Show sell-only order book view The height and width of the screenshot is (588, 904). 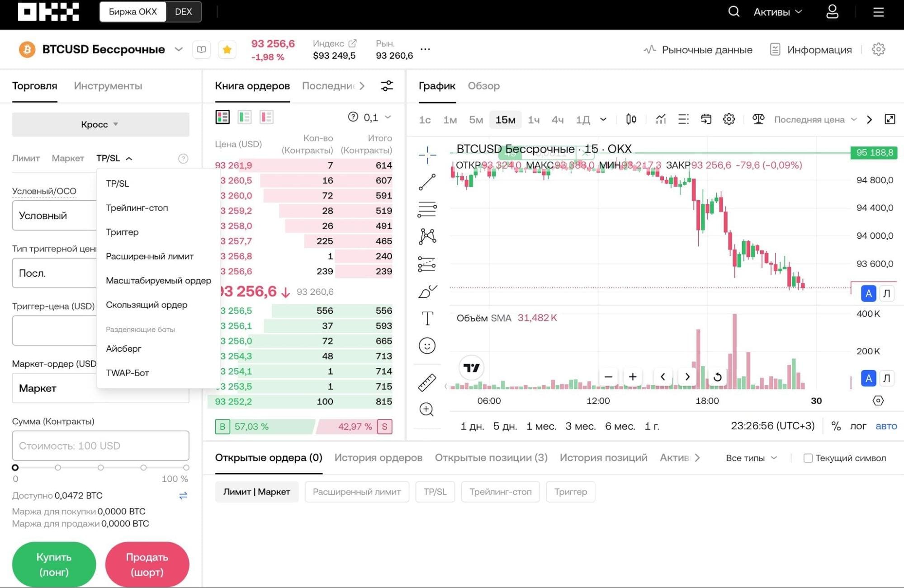click(x=266, y=117)
